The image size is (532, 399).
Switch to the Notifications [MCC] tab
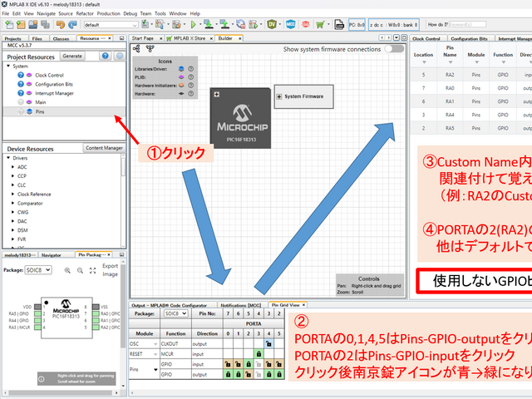pos(241,305)
